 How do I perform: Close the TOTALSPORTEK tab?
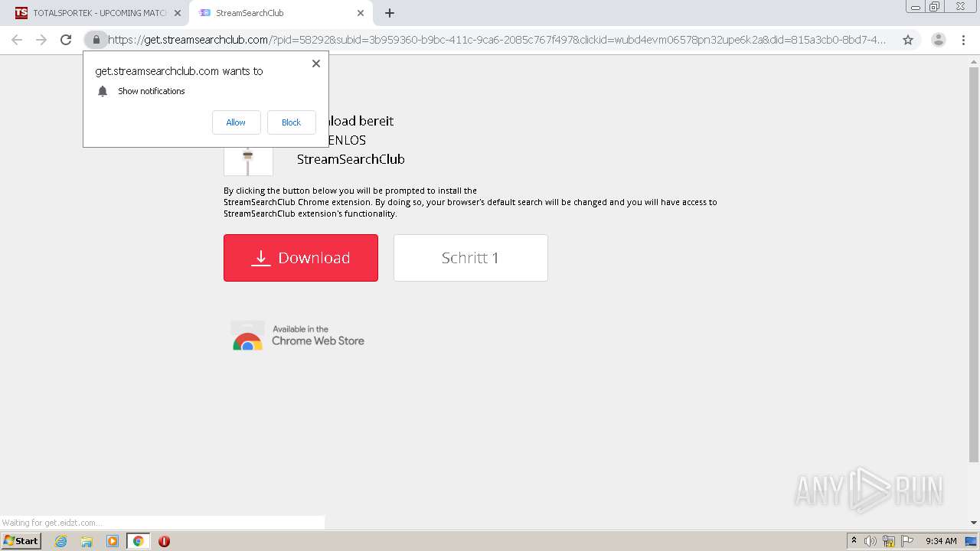(x=178, y=13)
